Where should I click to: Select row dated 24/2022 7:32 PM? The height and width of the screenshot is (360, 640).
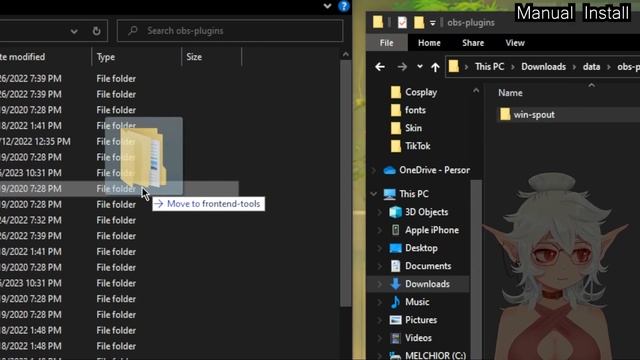pos(118,220)
